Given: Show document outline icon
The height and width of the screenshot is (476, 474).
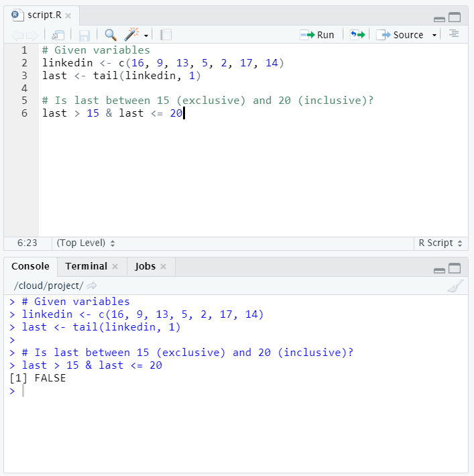Looking at the screenshot, I should (454, 34).
